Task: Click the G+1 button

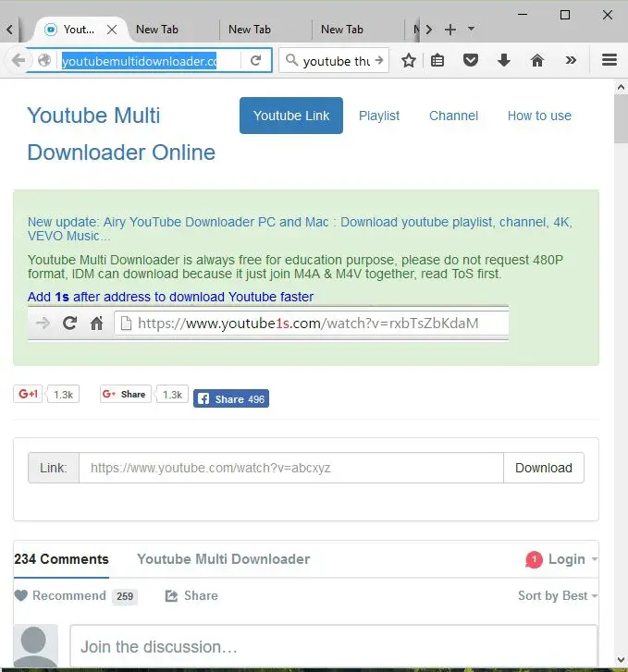Action: (28, 394)
